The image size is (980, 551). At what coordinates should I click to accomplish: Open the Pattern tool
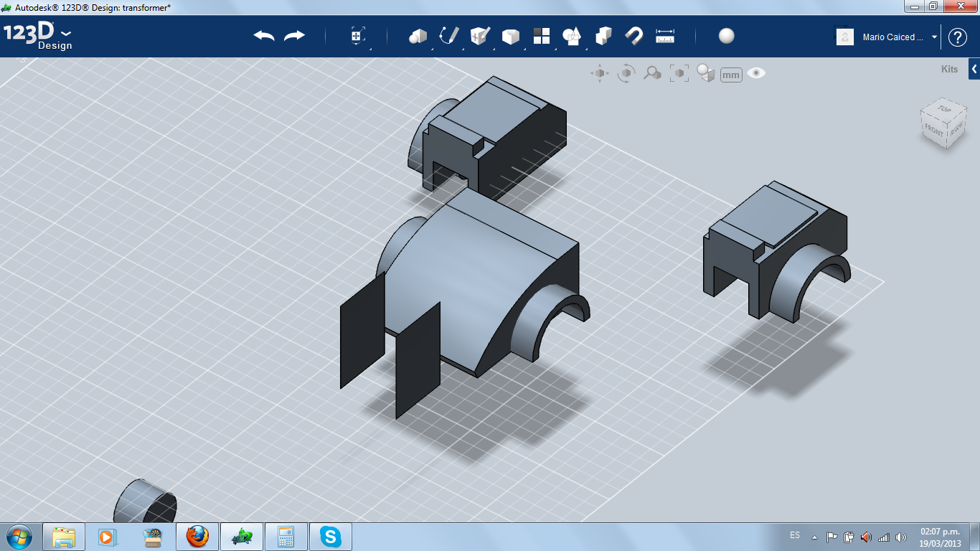(541, 36)
